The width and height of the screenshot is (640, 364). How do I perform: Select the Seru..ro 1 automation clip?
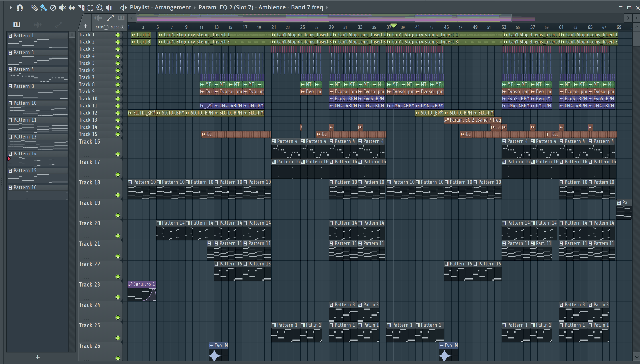[142, 291]
